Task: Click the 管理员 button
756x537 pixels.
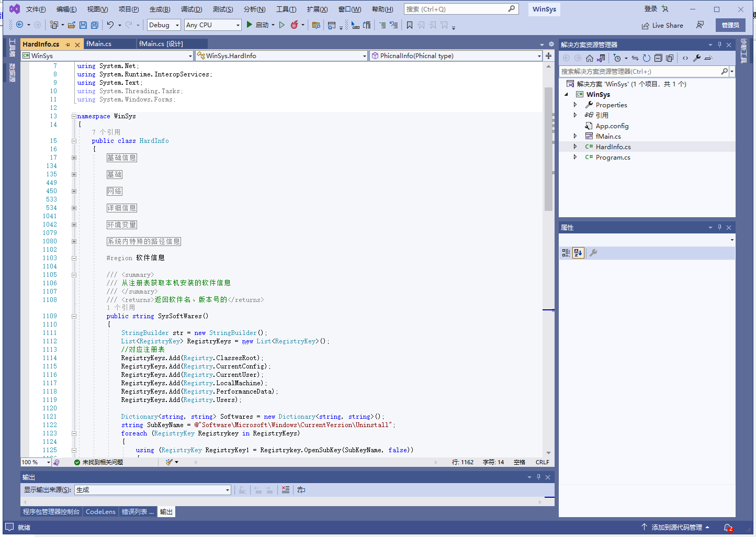Action: 730,25
